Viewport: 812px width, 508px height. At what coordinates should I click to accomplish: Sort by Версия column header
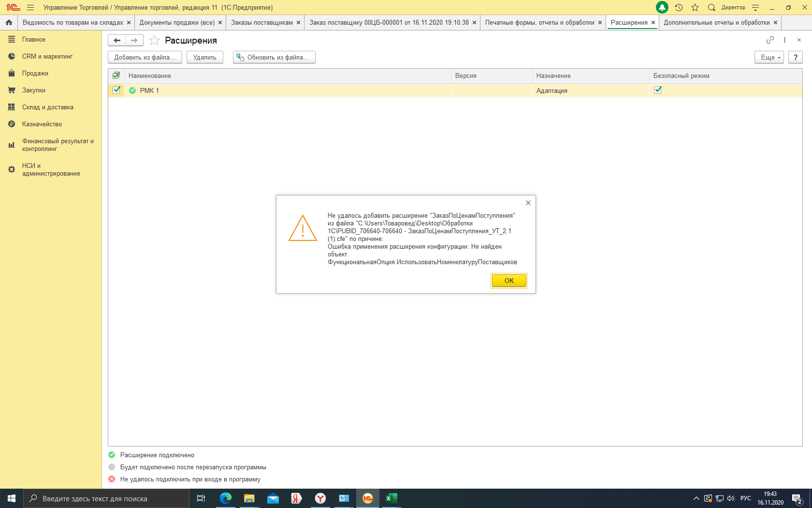(492, 76)
